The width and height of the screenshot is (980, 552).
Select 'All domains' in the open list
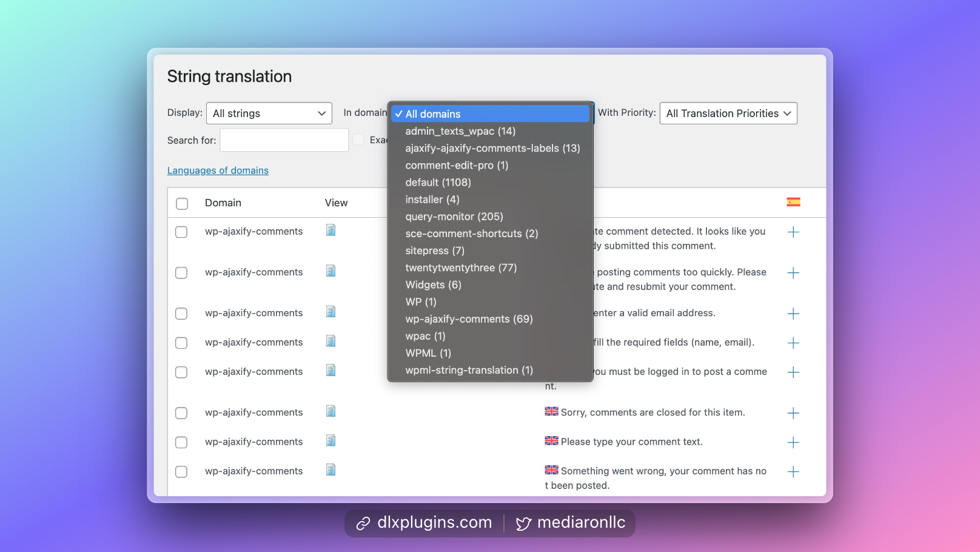coord(433,114)
